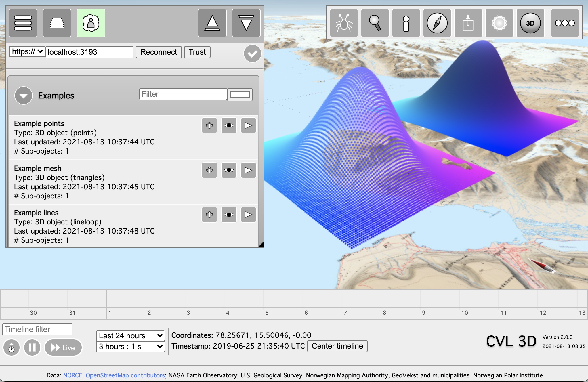Hide the Example points object

click(x=229, y=125)
